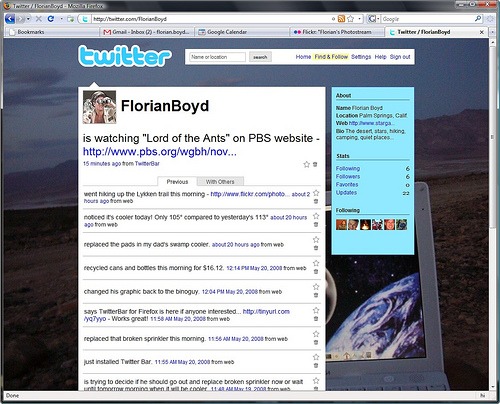Open the search engine selector dropdown
Viewport: 500px width, 404px height.
point(374,19)
